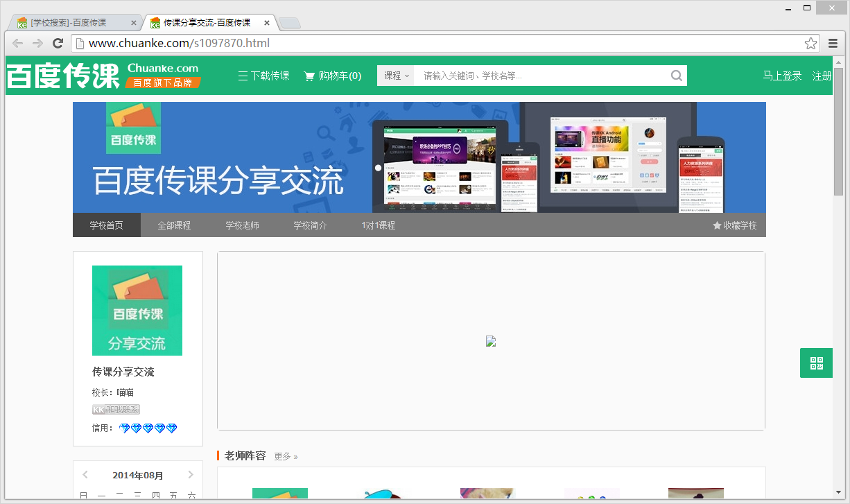Open the 学校简介 section

point(309,225)
